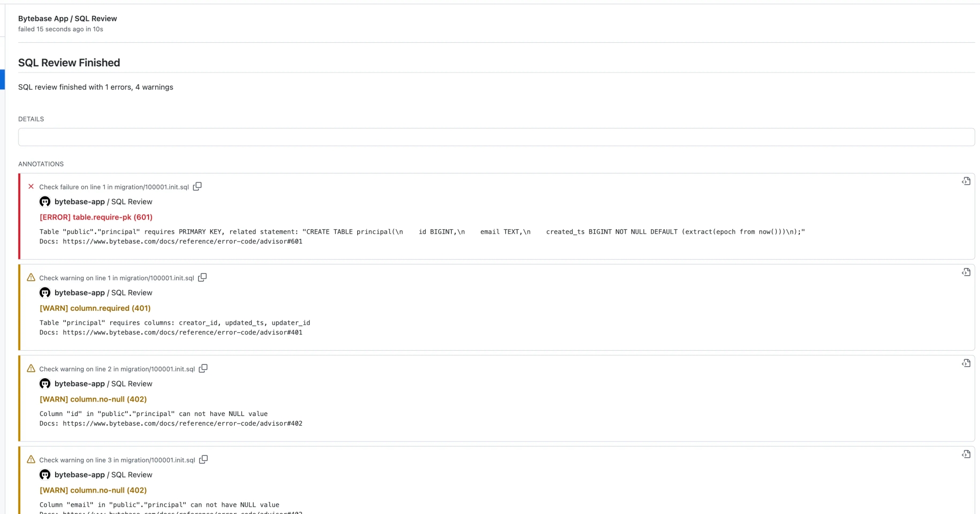The height and width of the screenshot is (514, 980).
Task: View raw details of line 3 column.no-null annotation
Action: [966, 454]
